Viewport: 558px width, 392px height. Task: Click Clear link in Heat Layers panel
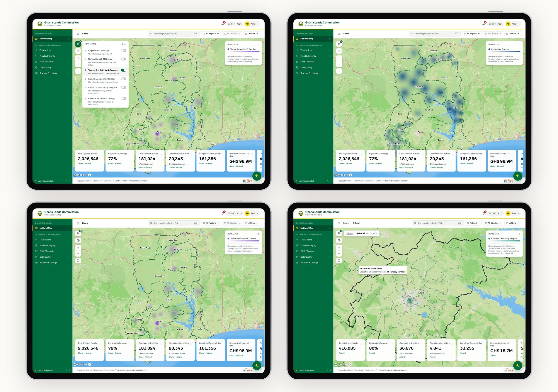[x=124, y=44]
